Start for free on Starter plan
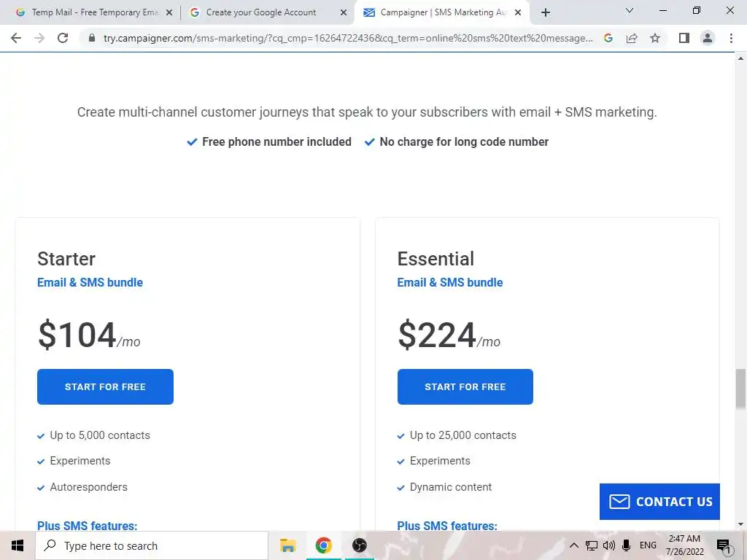The image size is (747, 560). click(105, 386)
